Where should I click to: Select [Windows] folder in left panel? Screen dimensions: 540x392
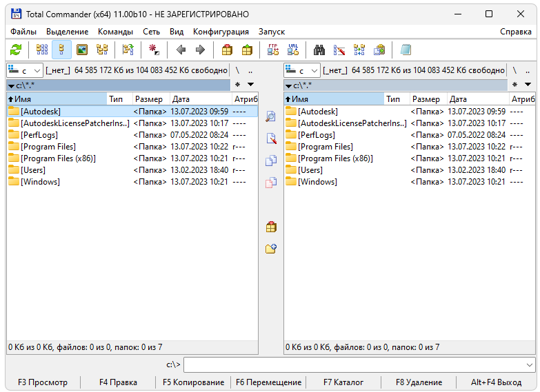132,182
